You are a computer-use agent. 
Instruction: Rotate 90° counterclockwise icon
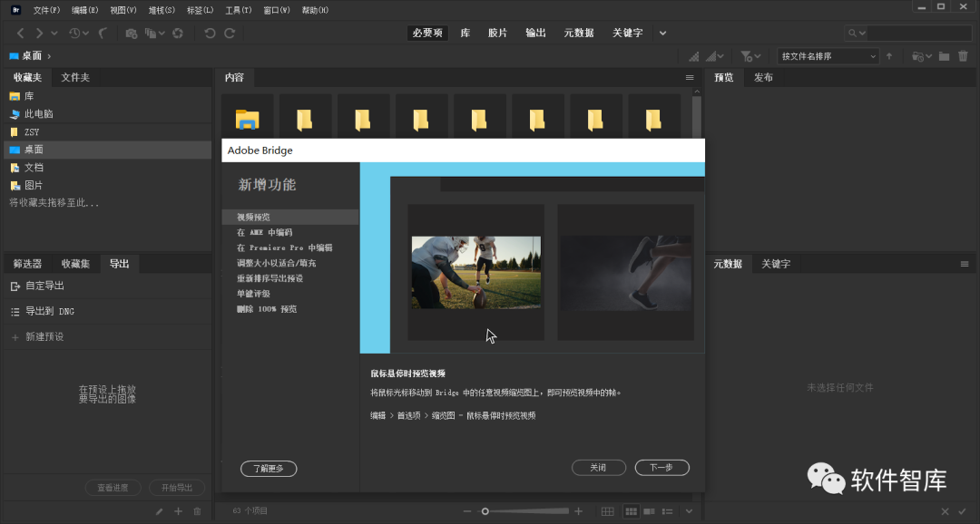point(210,34)
